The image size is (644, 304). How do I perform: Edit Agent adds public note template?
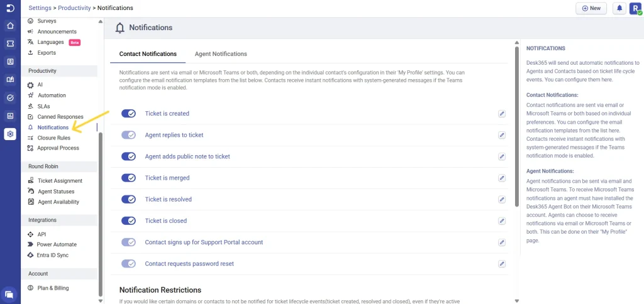[501, 156]
